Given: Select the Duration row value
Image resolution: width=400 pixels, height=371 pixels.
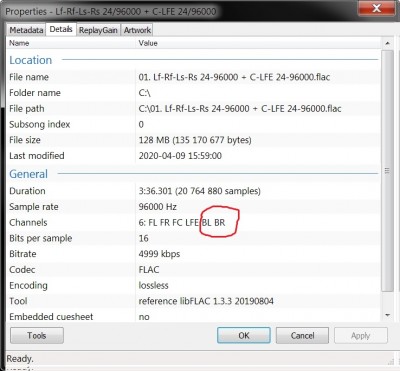Looking at the screenshot, I should point(199,191).
